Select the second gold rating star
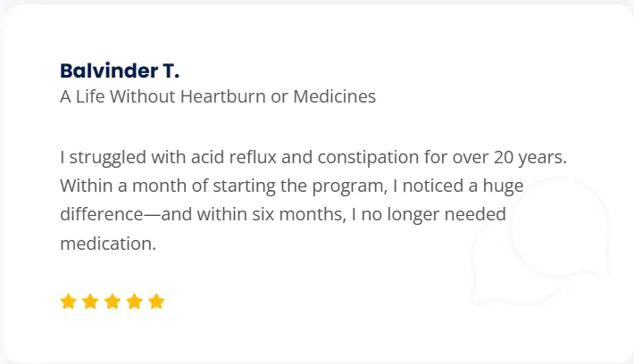 pyautogui.click(x=90, y=302)
